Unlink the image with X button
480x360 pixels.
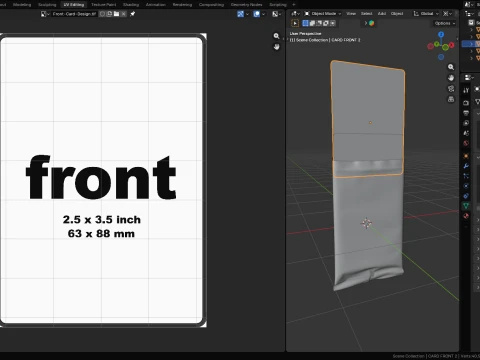124,14
